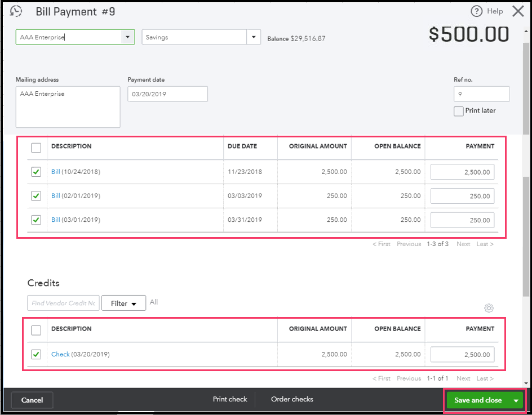The width and height of the screenshot is (532, 415).
Task: Uncheck the Check (03/20/2019) credit checkbox
Action: [x=36, y=354]
